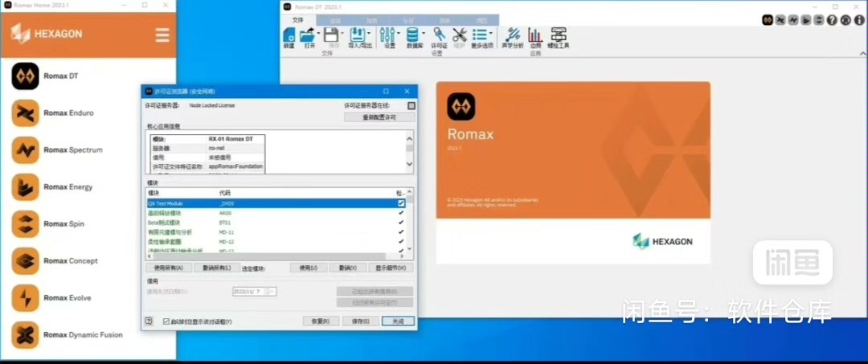The image size is (868, 364).
Task: Click the headset support icon in Romax DT
Action: [845, 20]
